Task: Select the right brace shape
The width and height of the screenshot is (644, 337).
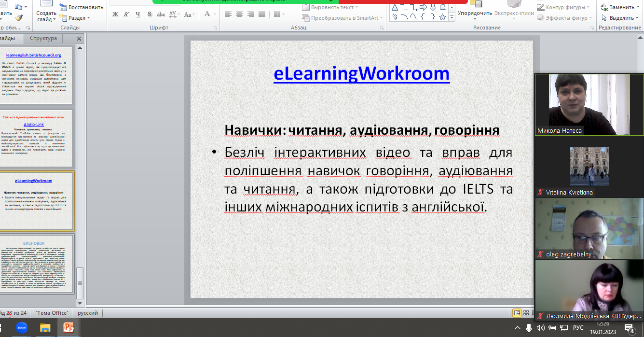Action: point(433,17)
